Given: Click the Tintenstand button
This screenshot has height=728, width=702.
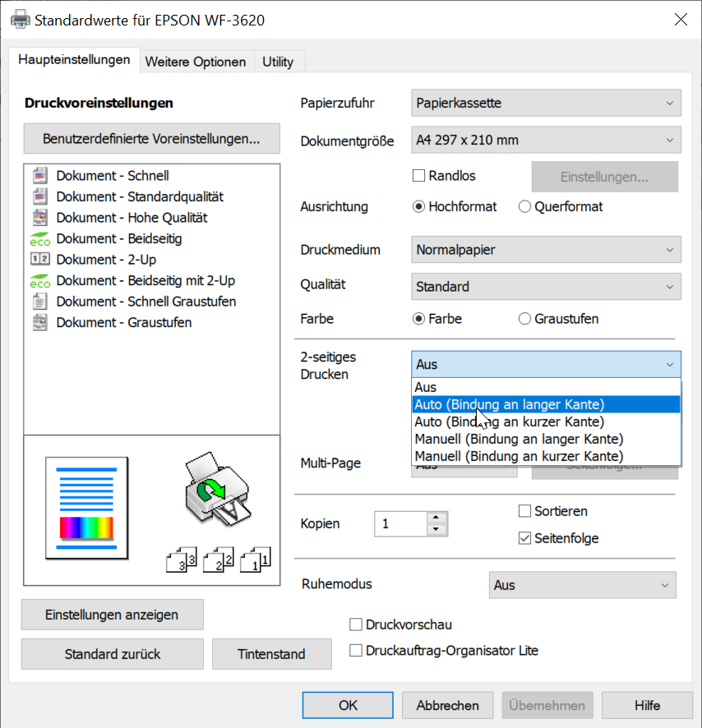Looking at the screenshot, I should 271,654.
